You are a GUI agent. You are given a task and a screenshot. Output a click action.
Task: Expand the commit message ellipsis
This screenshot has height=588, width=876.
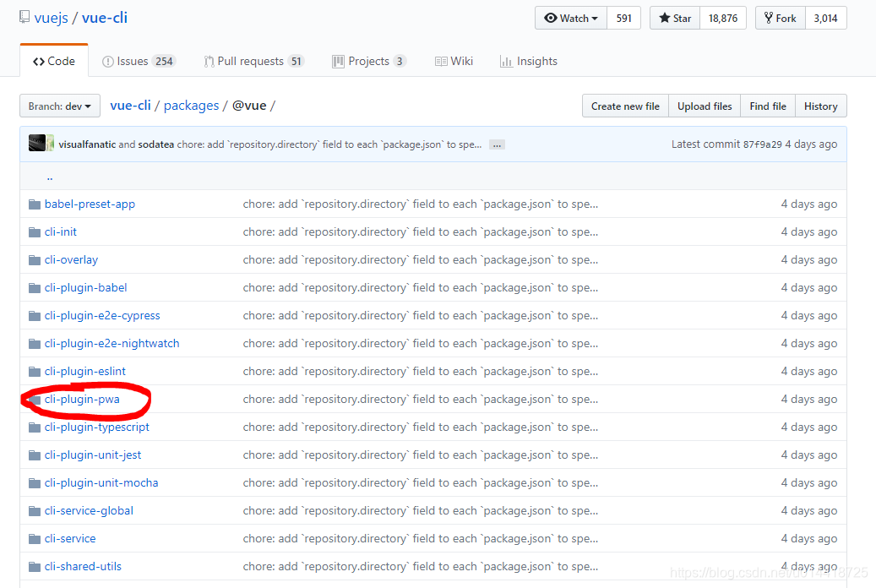pyautogui.click(x=497, y=144)
